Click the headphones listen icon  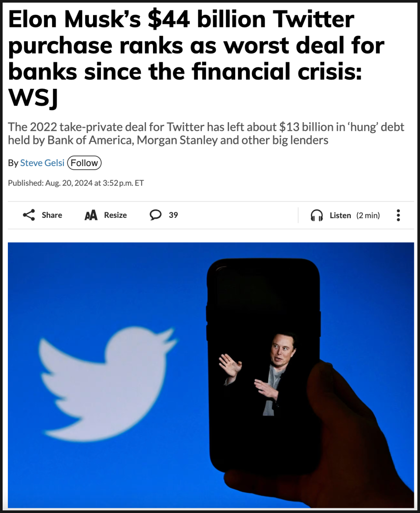point(317,215)
